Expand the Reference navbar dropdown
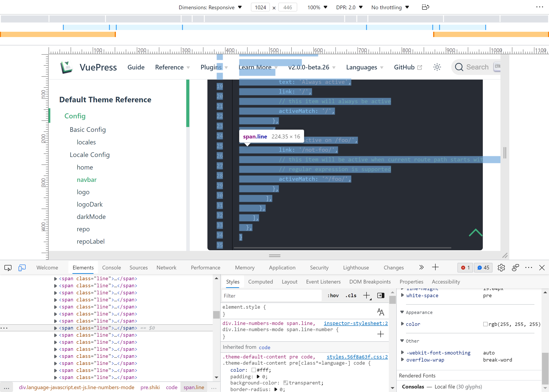Viewport: 549px width, 392px height. tap(172, 67)
